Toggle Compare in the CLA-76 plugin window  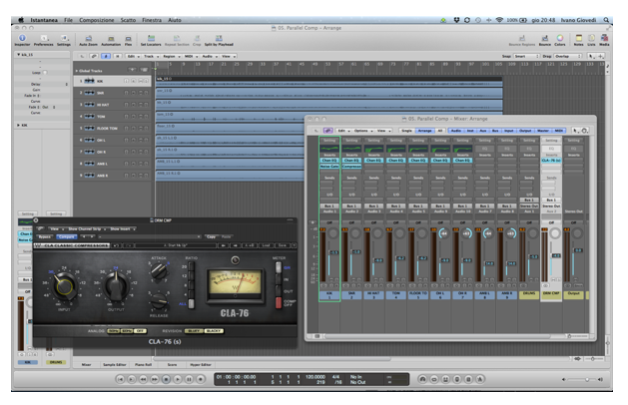[x=66, y=237]
